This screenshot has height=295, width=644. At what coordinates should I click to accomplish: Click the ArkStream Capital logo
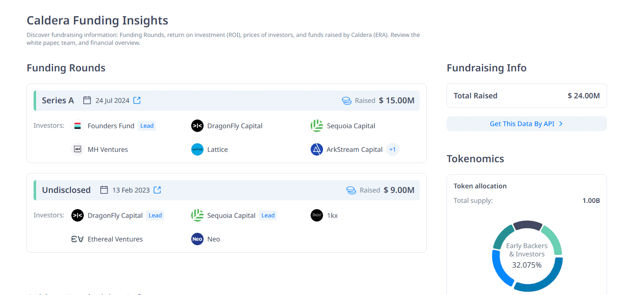pos(317,149)
